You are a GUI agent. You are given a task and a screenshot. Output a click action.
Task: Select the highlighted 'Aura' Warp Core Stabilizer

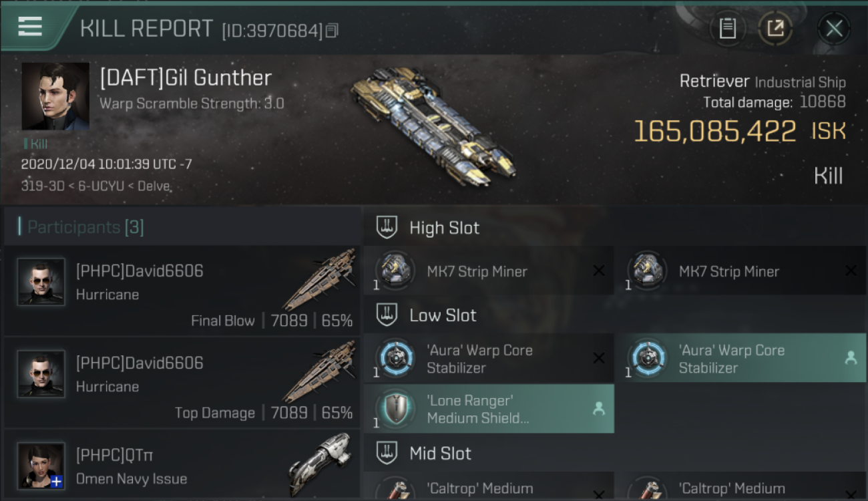click(741, 359)
